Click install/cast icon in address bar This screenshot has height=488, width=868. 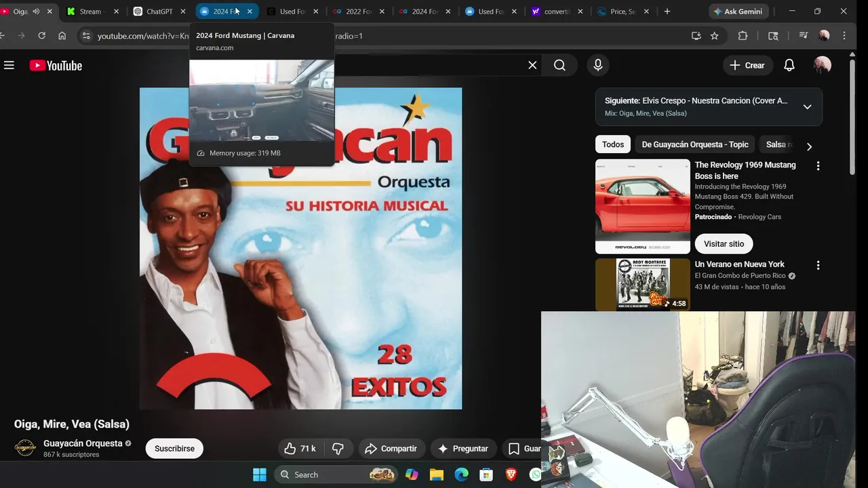[696, 35]
